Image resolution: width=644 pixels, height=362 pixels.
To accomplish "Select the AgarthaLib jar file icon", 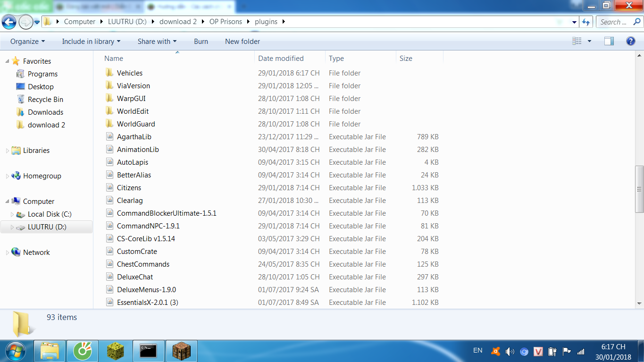I will (109, 136).
